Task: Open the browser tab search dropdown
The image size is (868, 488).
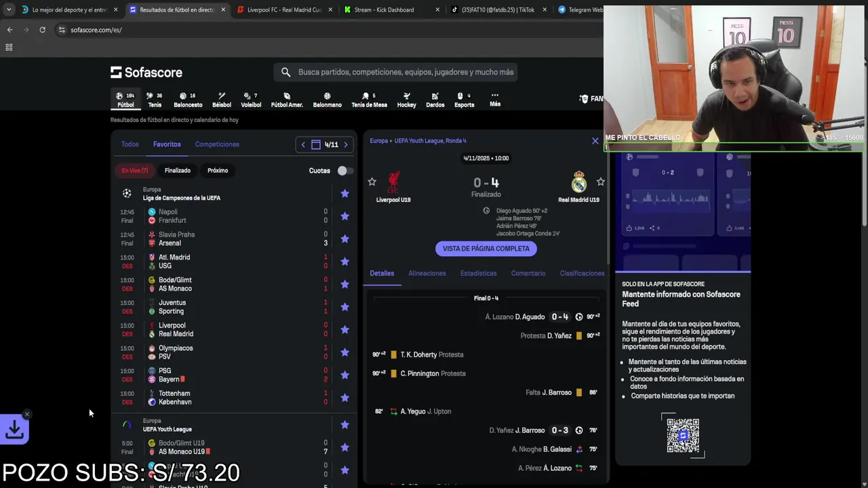Action: [x=8, y=10]
